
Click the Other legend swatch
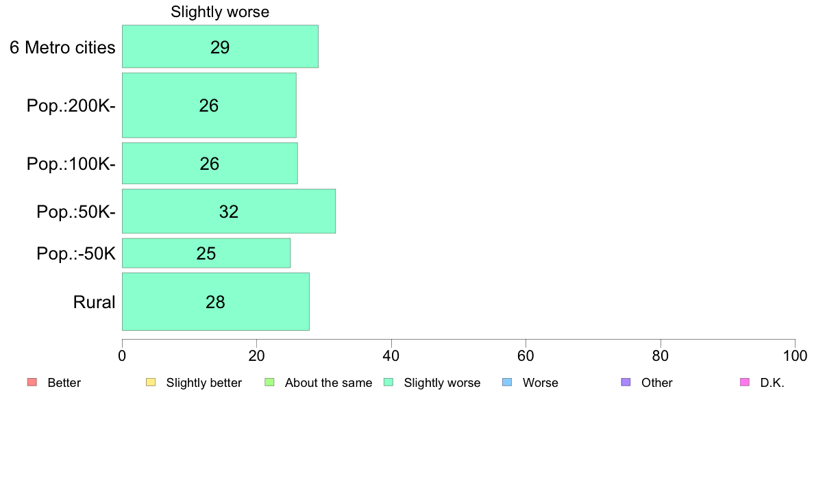pos(626,383)
